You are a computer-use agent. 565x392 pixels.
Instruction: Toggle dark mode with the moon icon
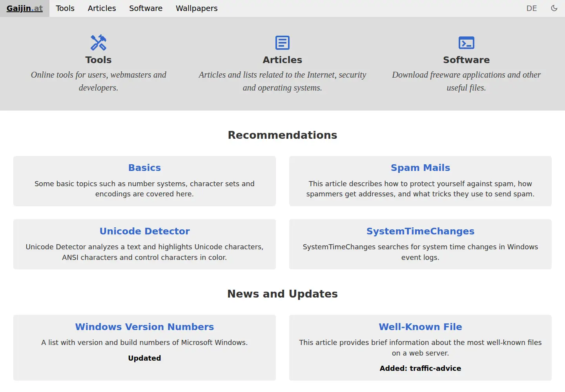coord(554,8)
